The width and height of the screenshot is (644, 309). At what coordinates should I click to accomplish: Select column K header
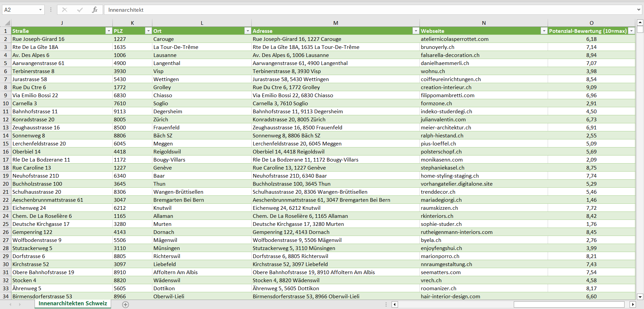[x=133, y=23]
